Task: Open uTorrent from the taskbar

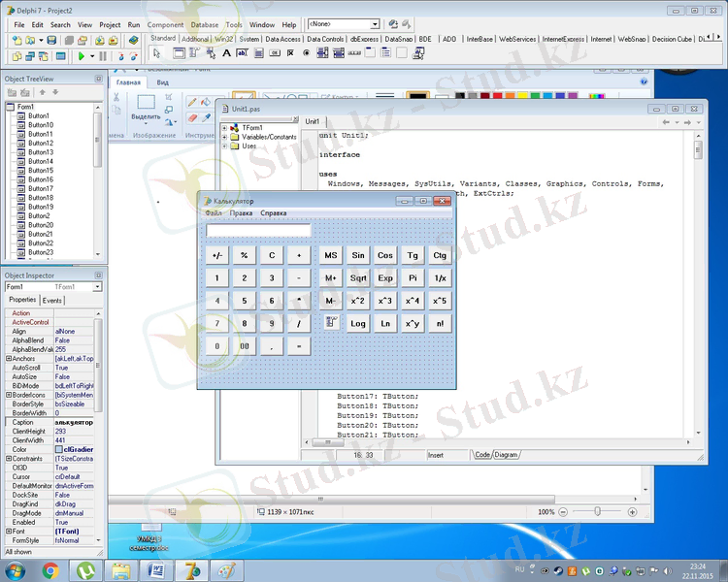Action: pyautogui.click(x=85, y=570)
